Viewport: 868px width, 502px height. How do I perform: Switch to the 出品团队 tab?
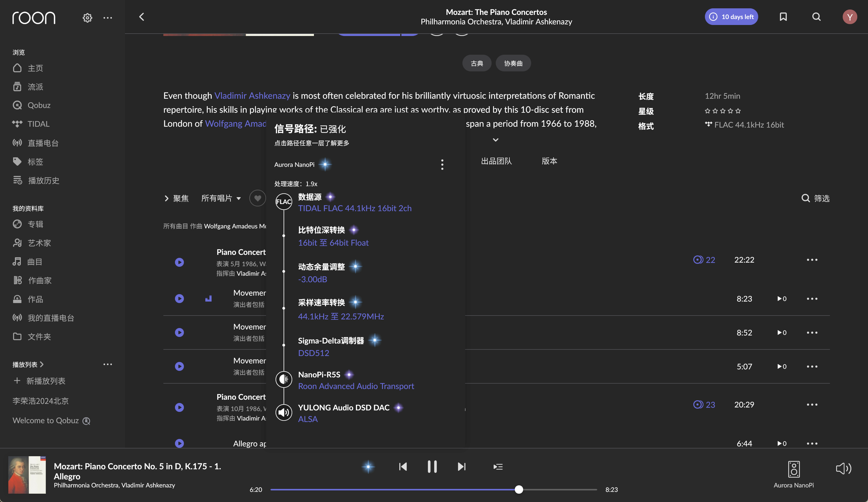(x=496, y=161)
